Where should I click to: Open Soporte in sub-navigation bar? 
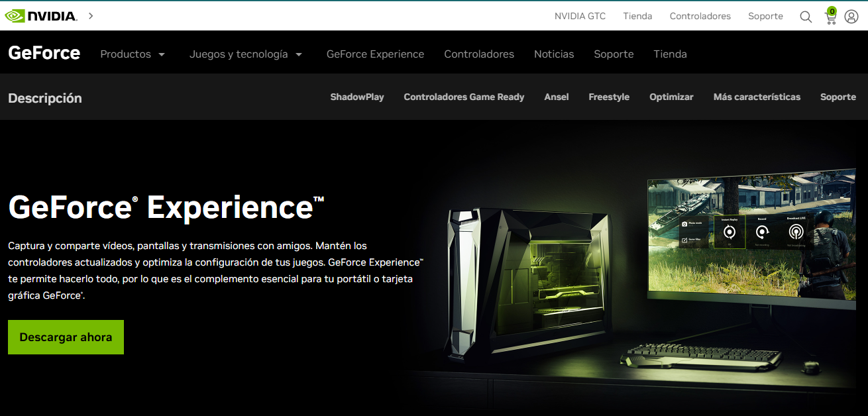(x=838, y=97)
